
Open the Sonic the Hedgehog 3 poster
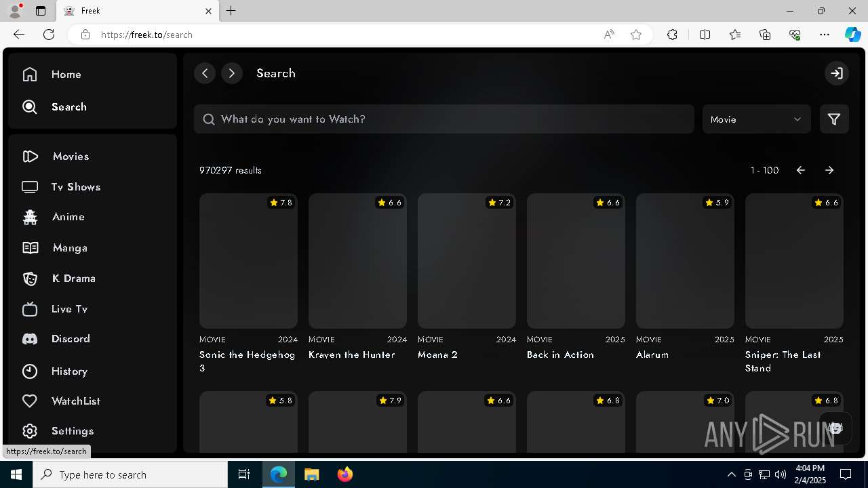coord(248,261)
